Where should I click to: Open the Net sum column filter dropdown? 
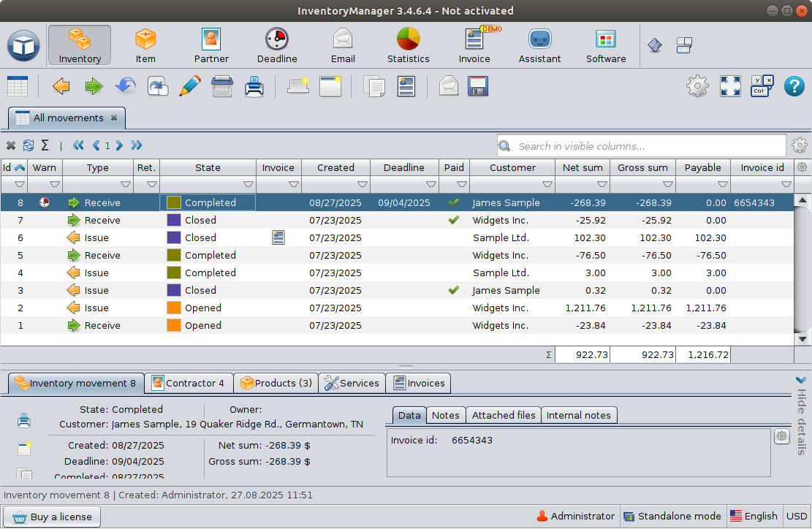602,184
